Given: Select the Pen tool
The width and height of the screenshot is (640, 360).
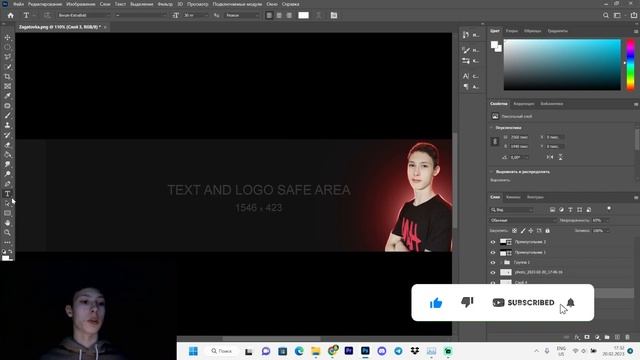Looking at the screenshot, I should click(x=7, y=184).
